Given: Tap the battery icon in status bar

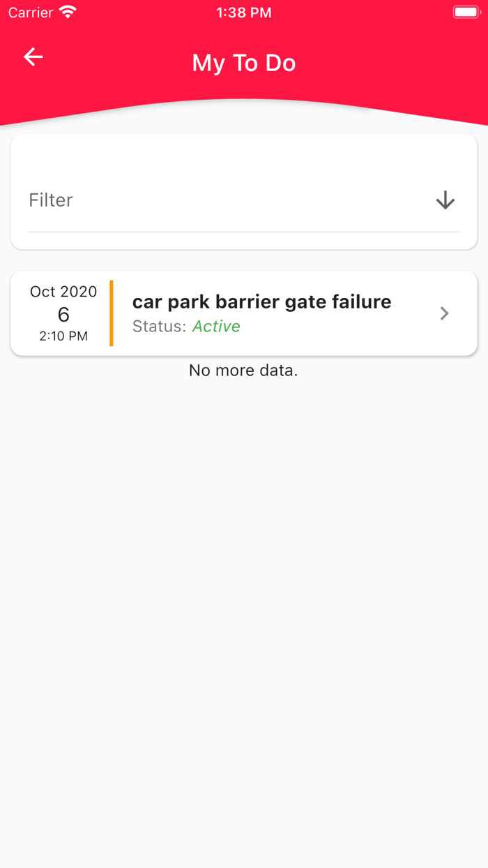Looking at the screenshot, I should pos(466,13).
